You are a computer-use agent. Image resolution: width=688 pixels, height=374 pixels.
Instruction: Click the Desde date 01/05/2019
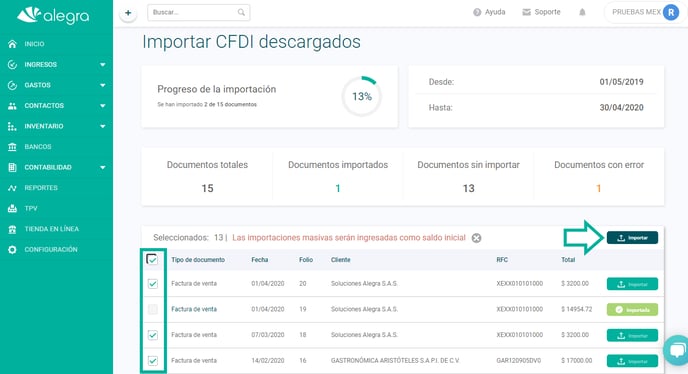point(621,82)
